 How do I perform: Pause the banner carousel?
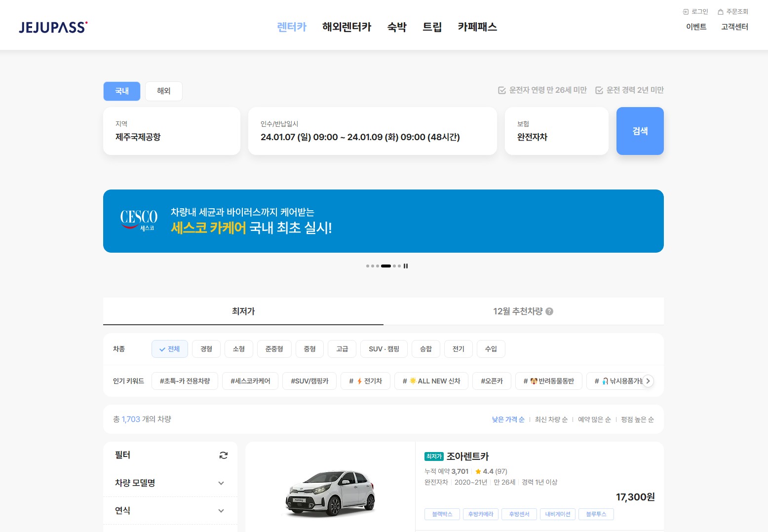point(406,266)
